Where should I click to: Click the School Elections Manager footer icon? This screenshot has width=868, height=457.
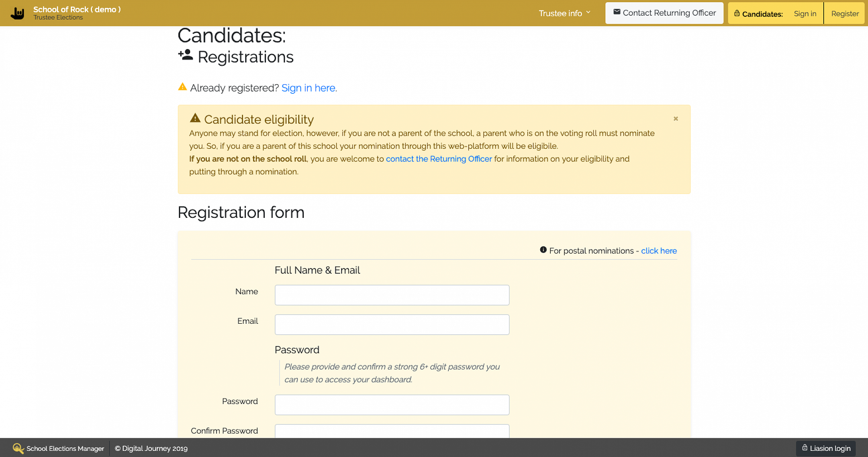[18, 448]
